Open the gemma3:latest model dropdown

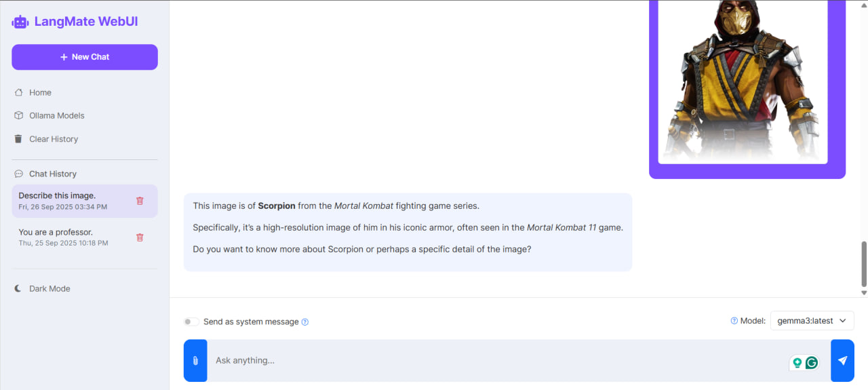[812, 321]
